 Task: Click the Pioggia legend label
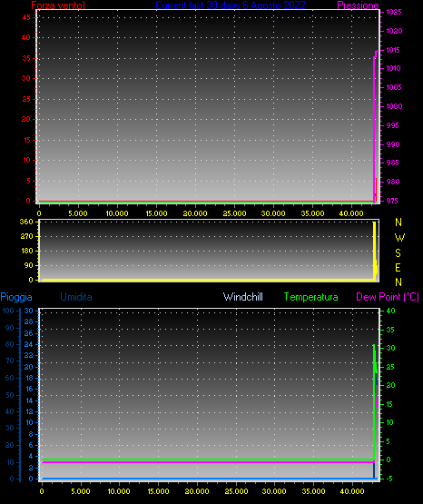[16, 297]
